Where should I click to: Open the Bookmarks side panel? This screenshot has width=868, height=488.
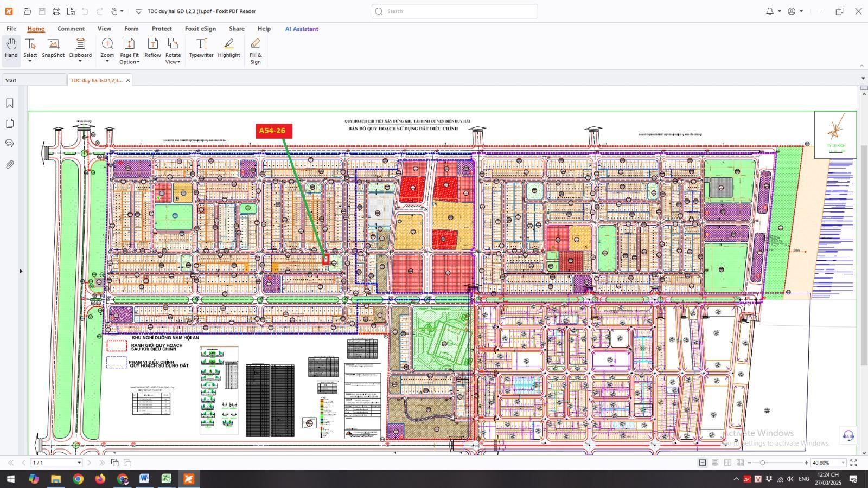(x=10, y=103)
